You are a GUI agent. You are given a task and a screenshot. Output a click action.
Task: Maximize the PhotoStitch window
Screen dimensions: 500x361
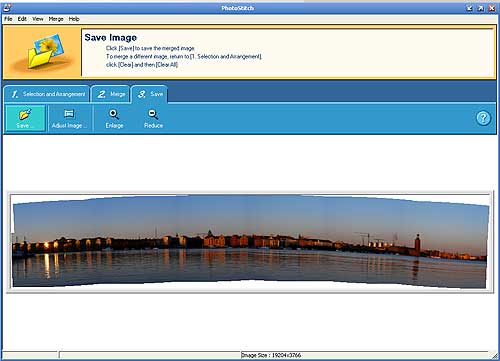pyautogui.click(x=481, y=8)
